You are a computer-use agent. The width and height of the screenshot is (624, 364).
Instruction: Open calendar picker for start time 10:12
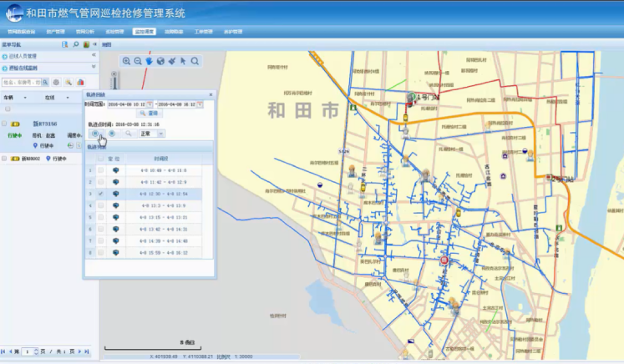tap(150, 104)
